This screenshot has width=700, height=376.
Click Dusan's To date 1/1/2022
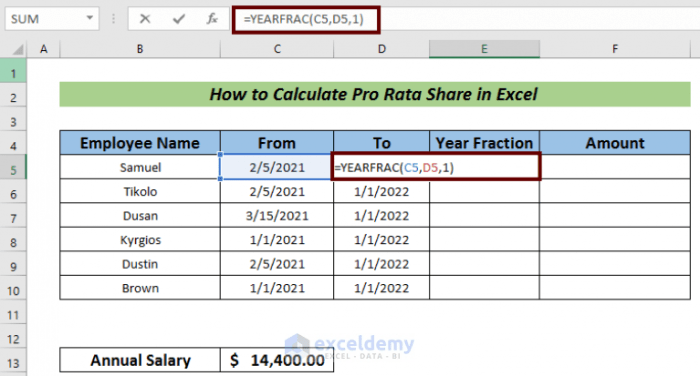pos(382,215)
